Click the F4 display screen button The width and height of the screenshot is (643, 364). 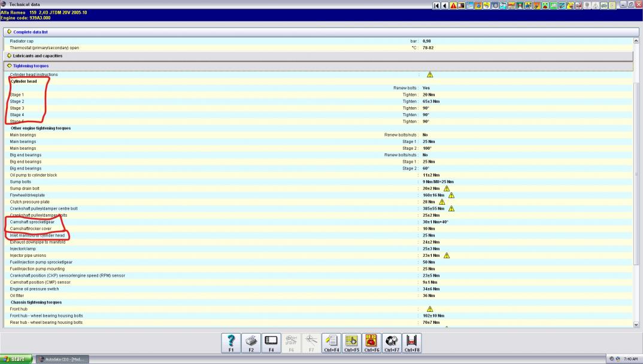271,343
